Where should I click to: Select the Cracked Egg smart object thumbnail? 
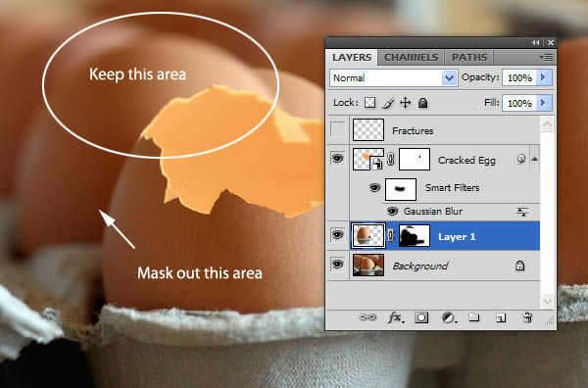(x=368, y=160)
